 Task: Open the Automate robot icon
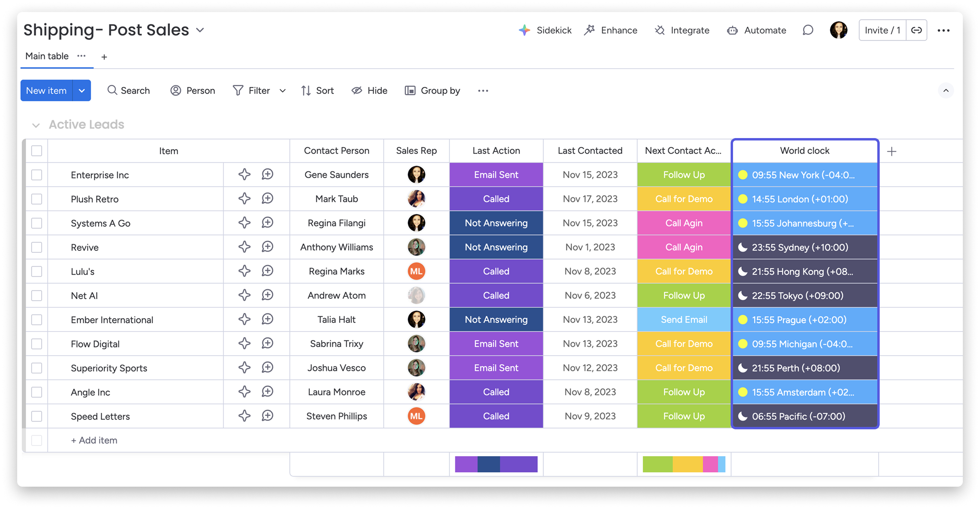[732, 31]
